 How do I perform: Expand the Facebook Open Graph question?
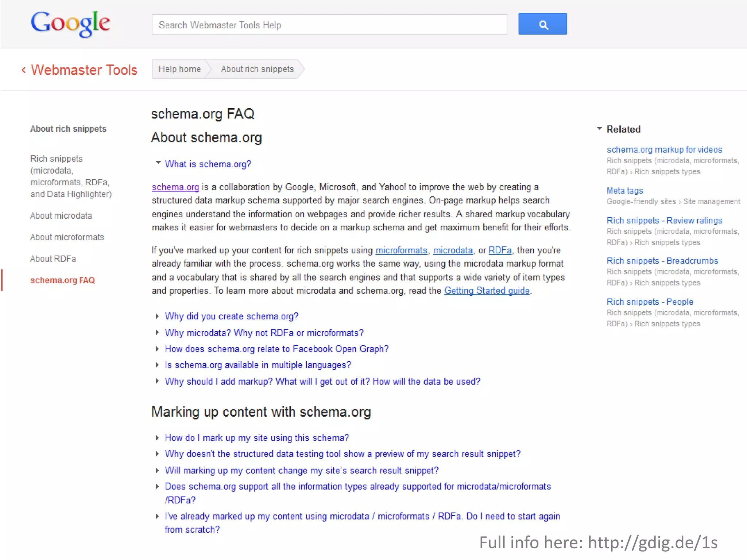pos(276,349)
